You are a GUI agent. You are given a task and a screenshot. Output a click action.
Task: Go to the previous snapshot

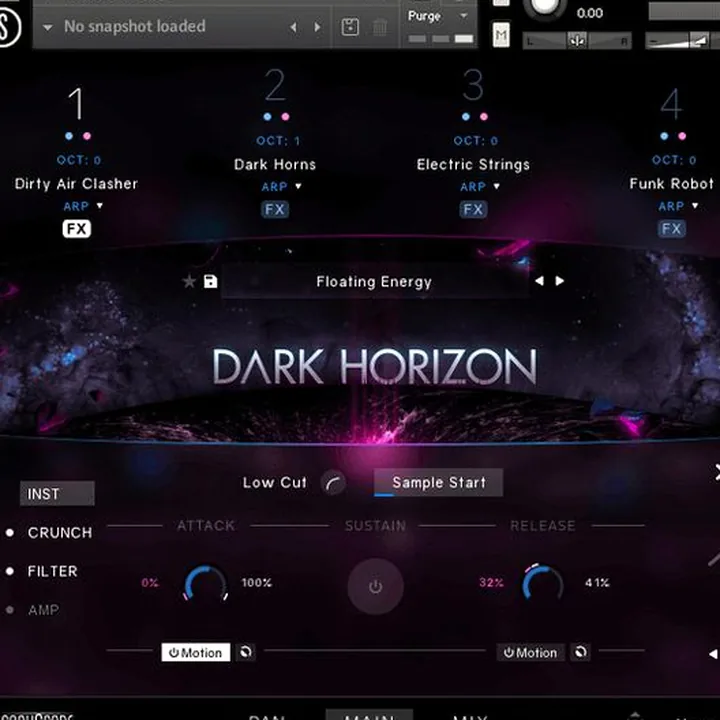[x=293, y=27]
